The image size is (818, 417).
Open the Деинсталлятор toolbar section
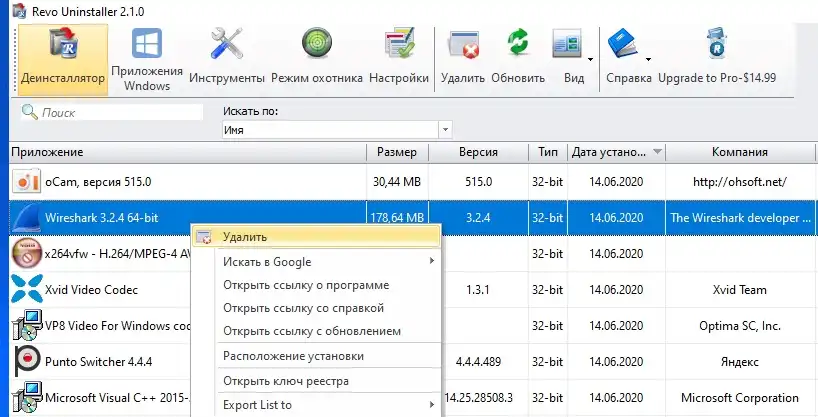(x=63, y=60)
